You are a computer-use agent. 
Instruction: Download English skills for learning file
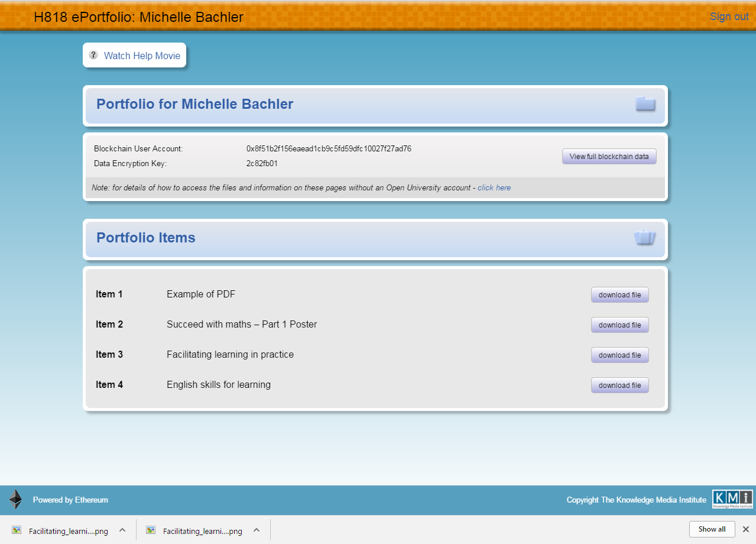pos(619,386)
